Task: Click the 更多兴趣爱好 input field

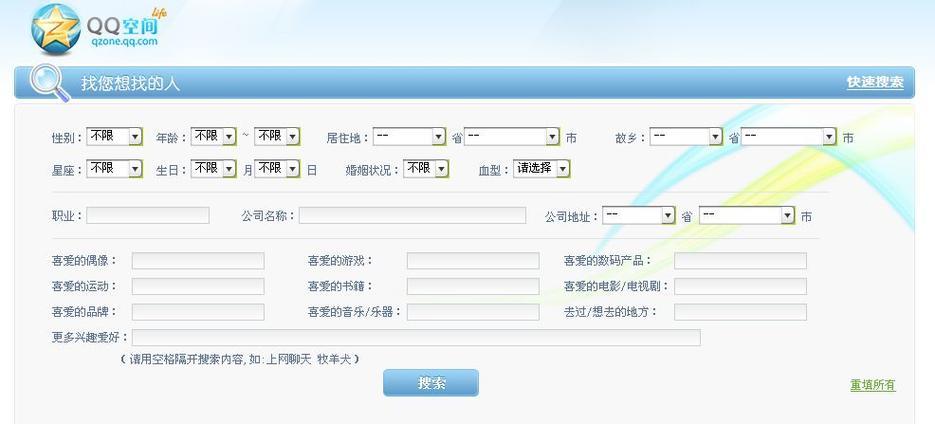Action: click(x=416, y=338)
